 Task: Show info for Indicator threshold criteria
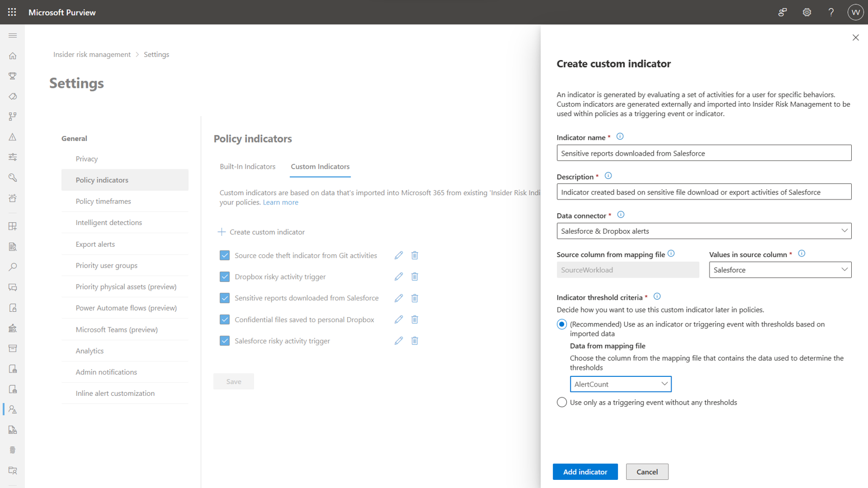coord(657,297)
